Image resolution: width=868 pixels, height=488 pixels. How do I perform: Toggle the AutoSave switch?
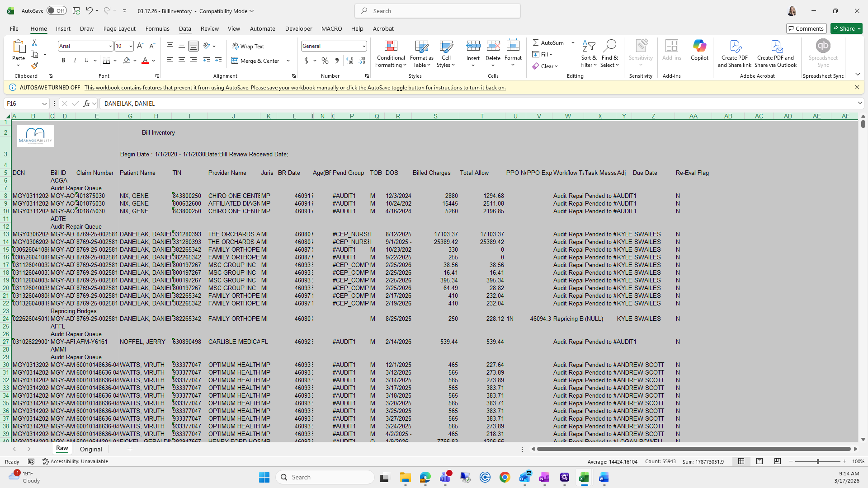[57, 11]
